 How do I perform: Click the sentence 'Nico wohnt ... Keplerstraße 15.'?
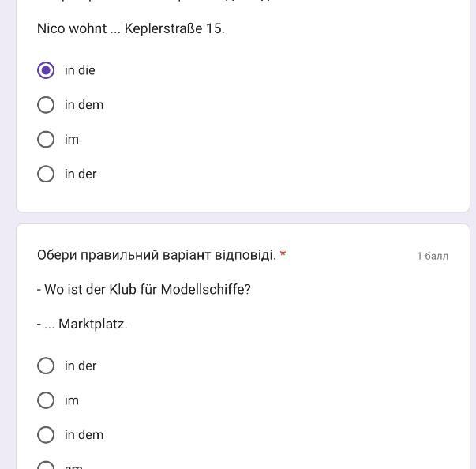[x=131, y=28]
